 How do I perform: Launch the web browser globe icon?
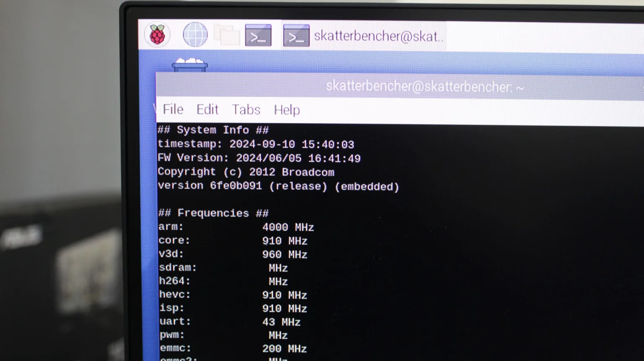(195, 34)
